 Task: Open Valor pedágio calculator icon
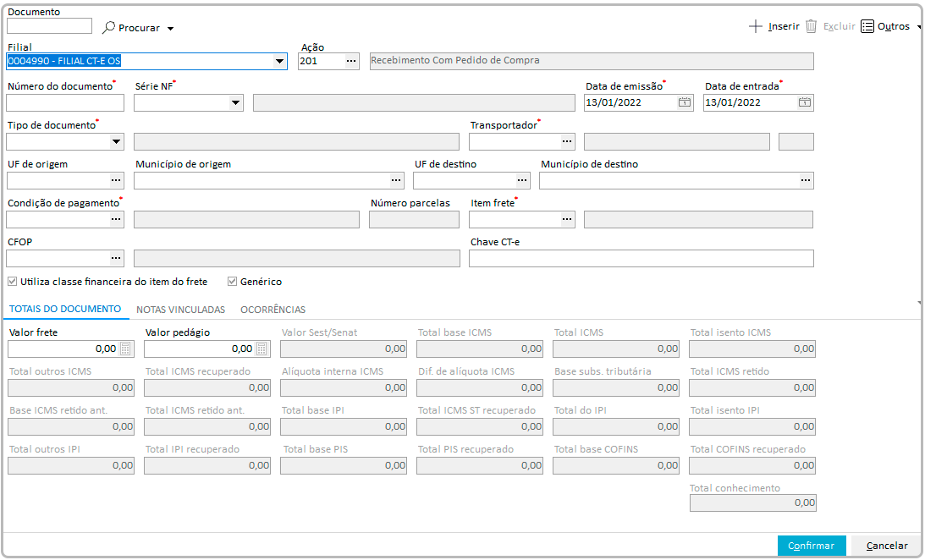click(x=262, y=349)
